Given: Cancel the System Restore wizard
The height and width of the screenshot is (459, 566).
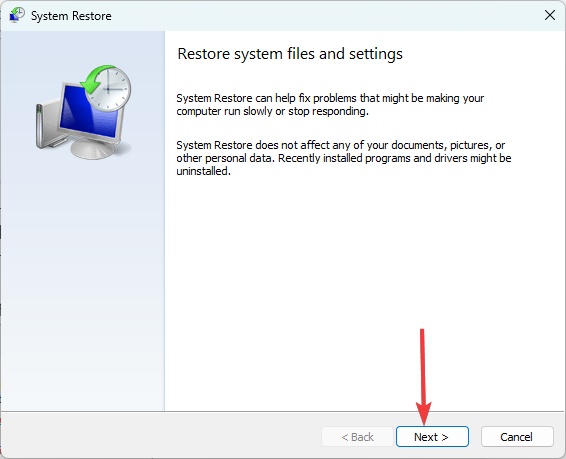Looking at the screenshot, I should pos(517,437).
